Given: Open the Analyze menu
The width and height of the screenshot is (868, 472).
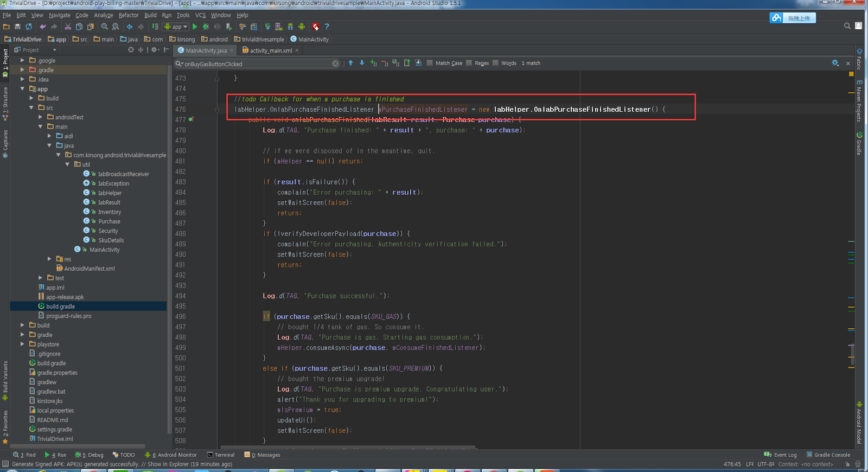Looking at the screenshot, I should click(103, 15).
